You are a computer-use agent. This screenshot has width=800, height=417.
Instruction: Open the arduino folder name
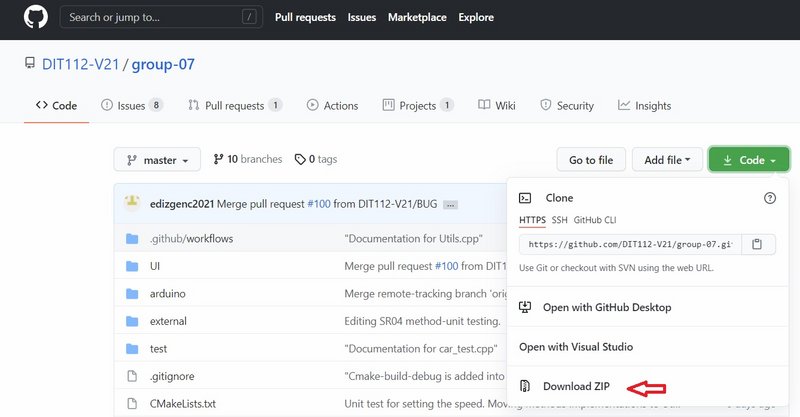tap(167, 293)
